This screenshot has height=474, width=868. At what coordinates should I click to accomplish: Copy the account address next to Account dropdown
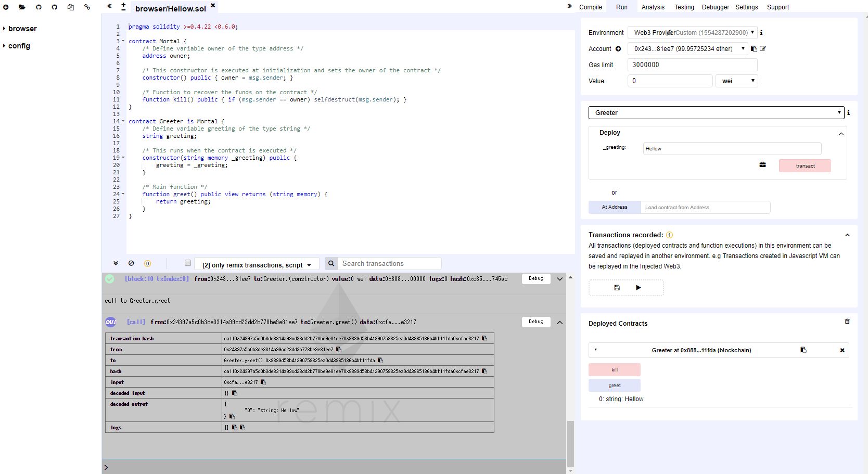(x=754, y=49)
